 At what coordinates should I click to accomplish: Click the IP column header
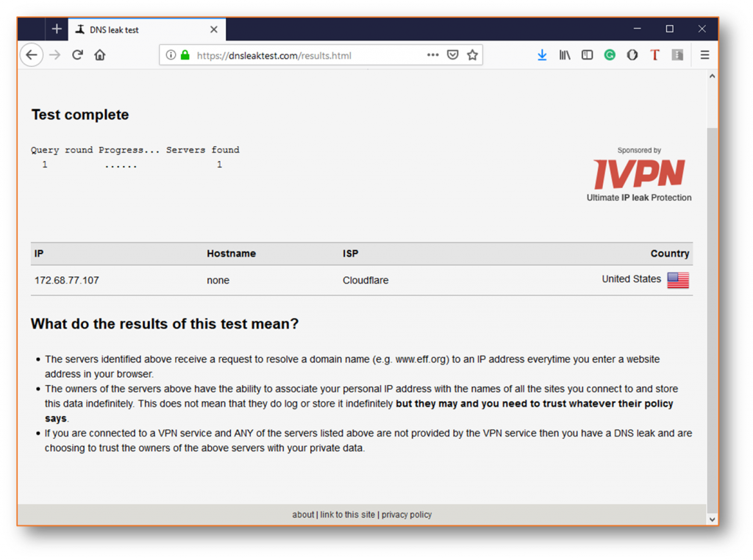[x=39, y=254]
